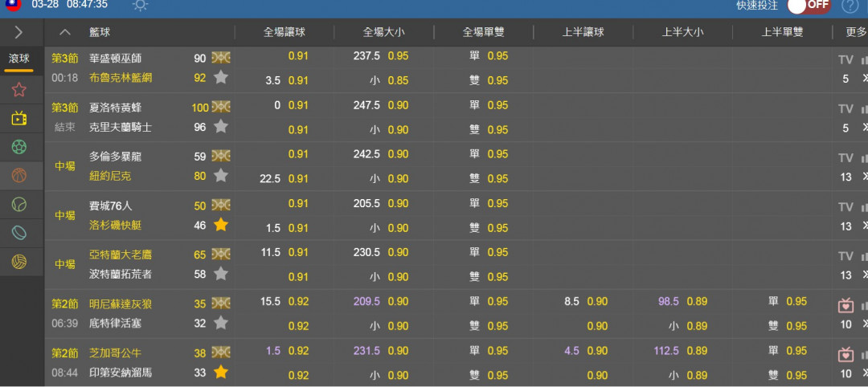
Task: Select 亞特蘭大老鷹 handicap 11.5 odds 0.91
Action: pyautogui.click(x=298, y=252)
